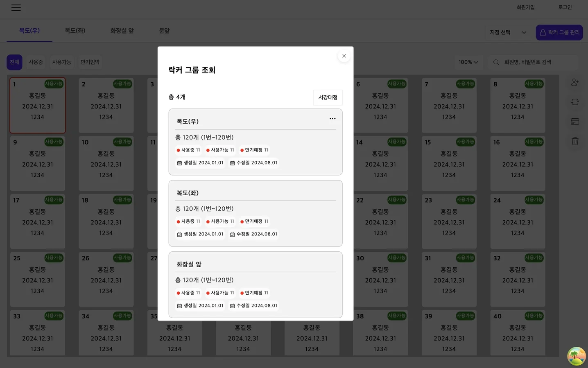Select locker number 7

point(449,106)
